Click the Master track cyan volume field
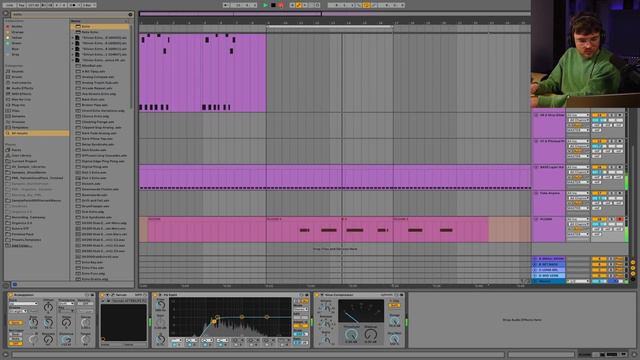The height and width of the screenshot is (360, 640). [x=599, y=281]
